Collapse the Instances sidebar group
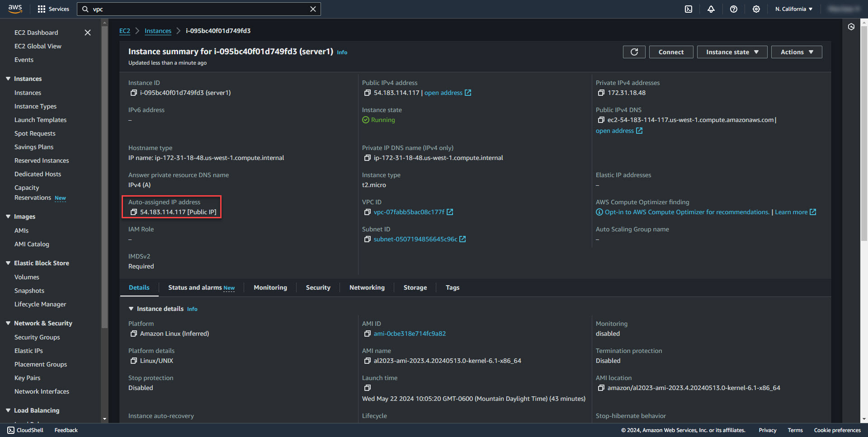The image size is (868, 437). [x=8, y=79]
